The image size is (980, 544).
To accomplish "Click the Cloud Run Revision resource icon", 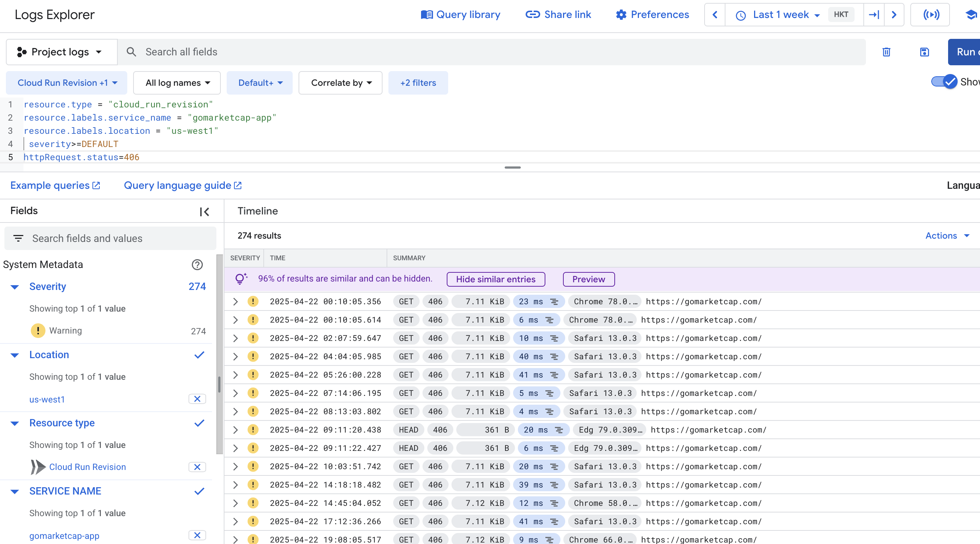I will [x=38, y=467].
